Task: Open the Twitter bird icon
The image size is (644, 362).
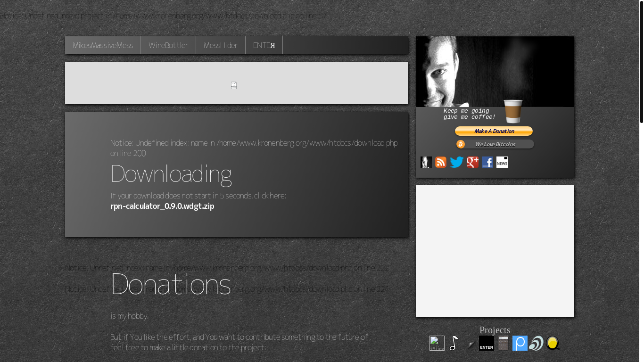Action: [456, 162]
